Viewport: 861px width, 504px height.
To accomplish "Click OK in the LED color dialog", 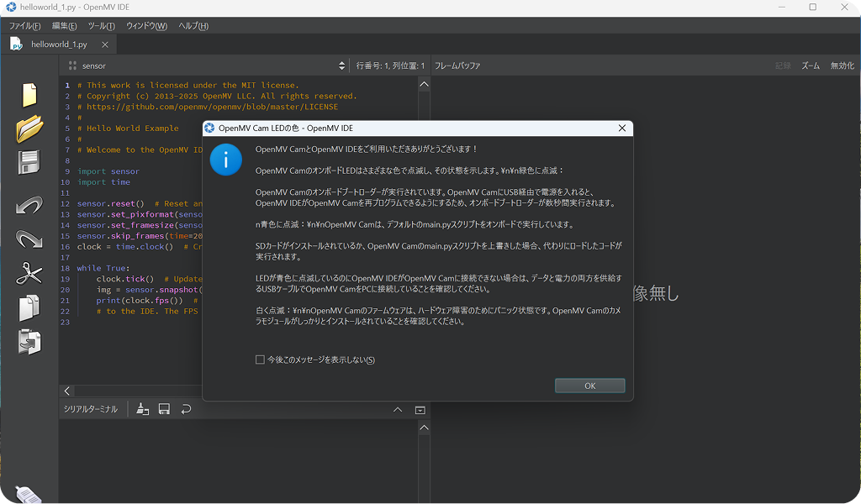I will click(589, 386).
